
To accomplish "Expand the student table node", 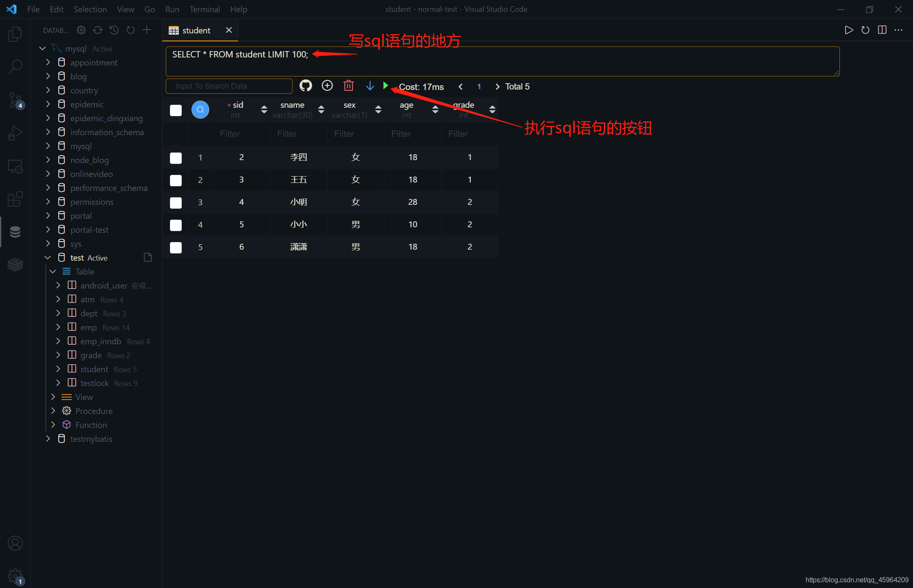I will (x=58, y=369).
